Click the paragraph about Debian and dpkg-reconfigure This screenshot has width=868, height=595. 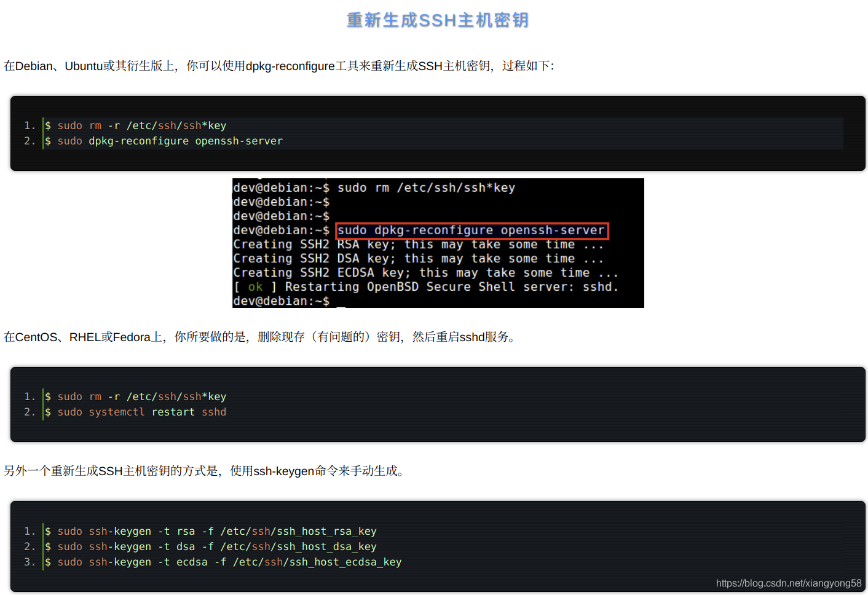coord(279,66)
